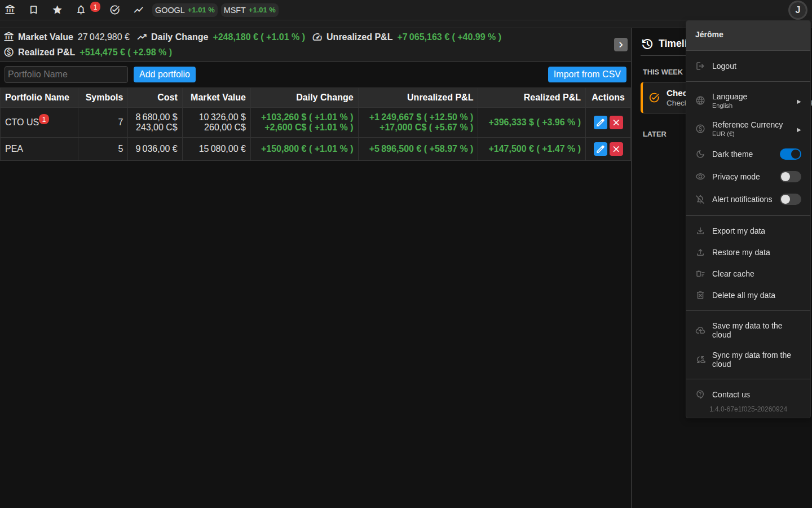The height and width of the screenshot is (508, 812).
Task: Select Sync my data from the cloud
Action: point(748,360)
